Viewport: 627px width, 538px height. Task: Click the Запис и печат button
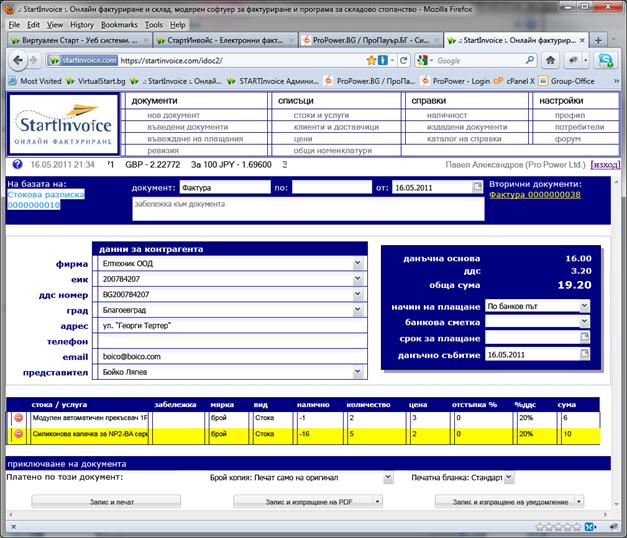click(x=106, y=502)
